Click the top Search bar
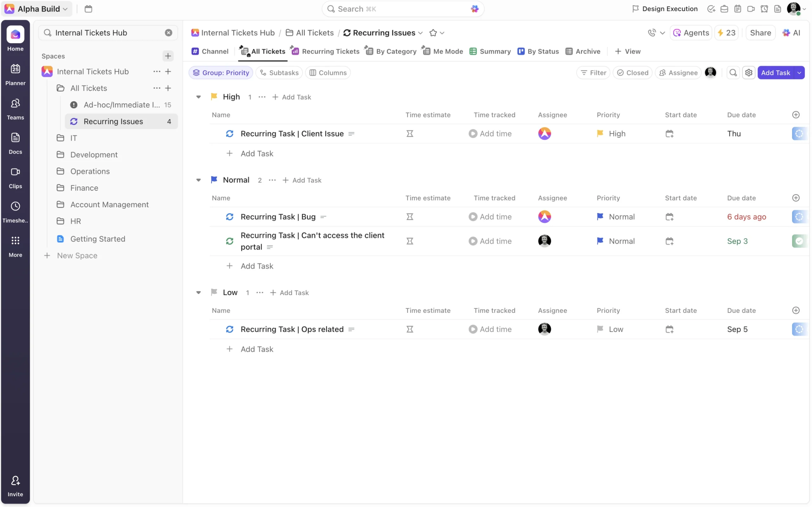 [x=402, y=9]
